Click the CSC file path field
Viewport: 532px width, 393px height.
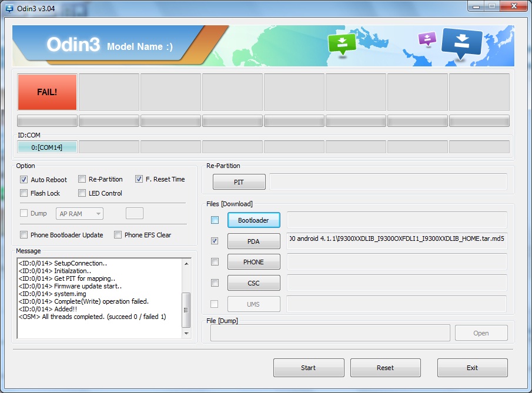397,283
